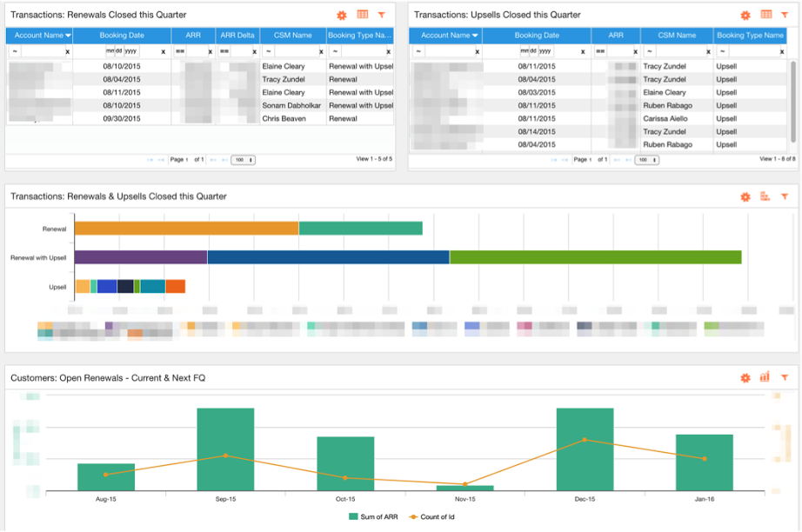Open gear settings in Open Renewals panel
The width and height of the screenshot is (802, 532).
[x=745, y=378]
